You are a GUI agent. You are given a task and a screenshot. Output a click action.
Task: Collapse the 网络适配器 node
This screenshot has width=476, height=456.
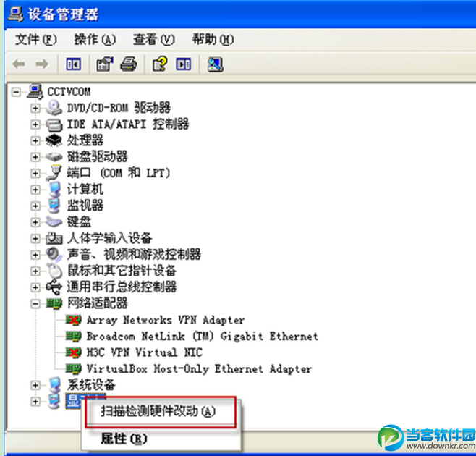click(35, 303)
